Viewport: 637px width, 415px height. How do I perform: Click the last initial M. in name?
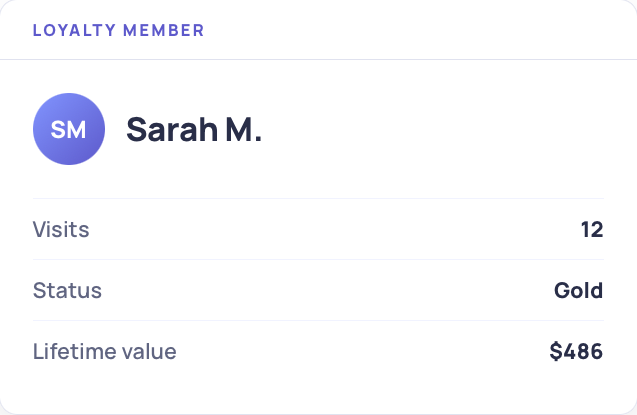point(244,130)
